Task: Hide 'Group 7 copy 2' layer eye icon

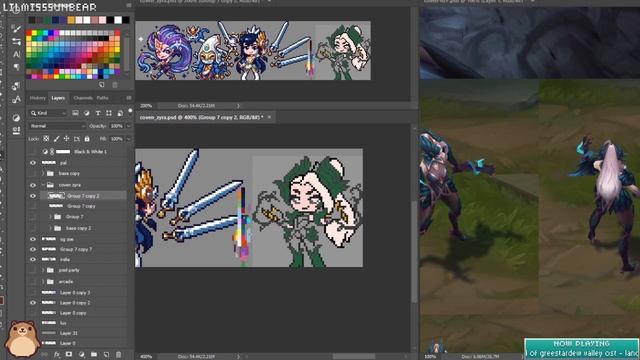Action: (33, 196)
